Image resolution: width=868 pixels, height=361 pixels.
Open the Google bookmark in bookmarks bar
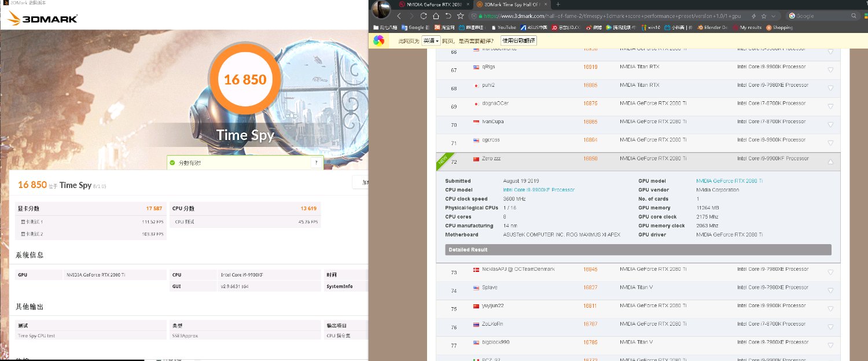click(x=415, y=27)
